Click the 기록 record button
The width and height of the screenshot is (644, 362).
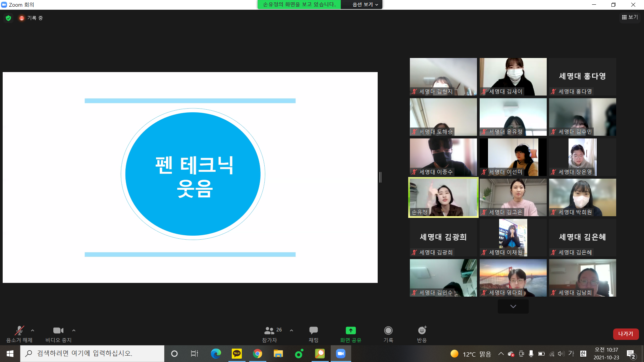[388, 334]
